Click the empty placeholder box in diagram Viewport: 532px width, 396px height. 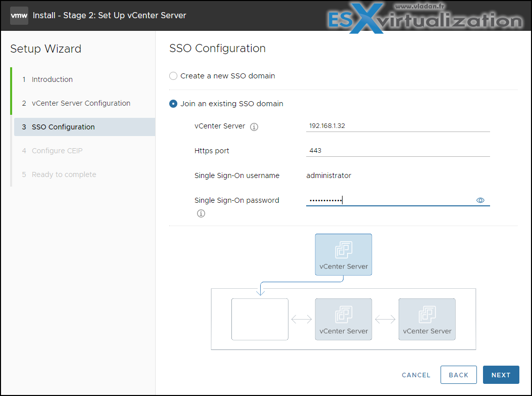(260, 319)
